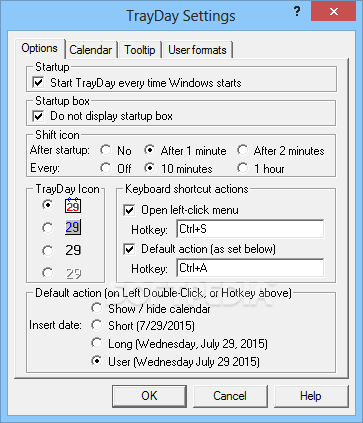Click the Ctrl+S hotkey field
This screenshot has width=363, height=423.
click(250, 229)
